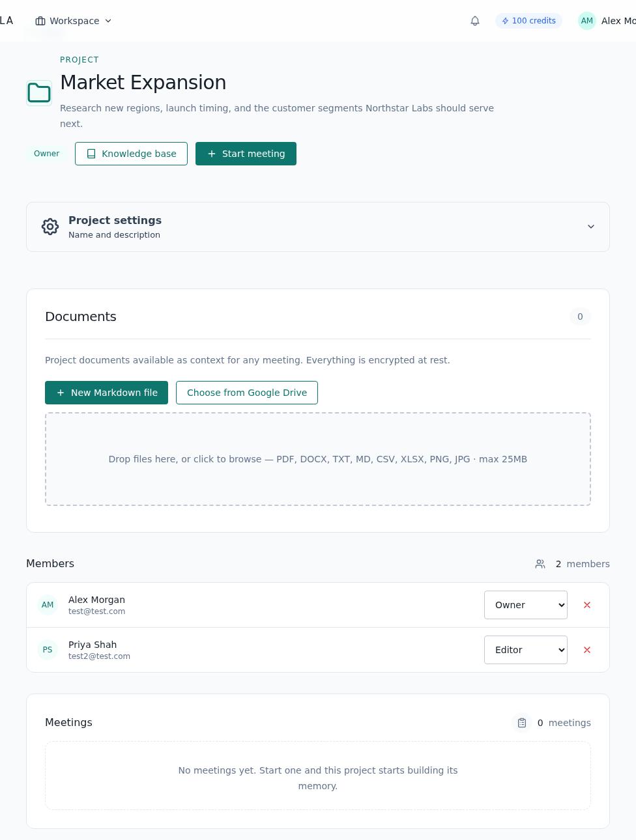Change Alex Morgan's role dropdown
Viewport: 636px width, 840px height.
pyautogui.click(x=526, y=605)
